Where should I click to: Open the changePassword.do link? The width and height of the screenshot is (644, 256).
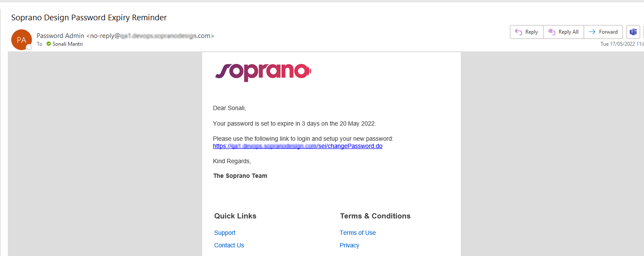point(297,146)
